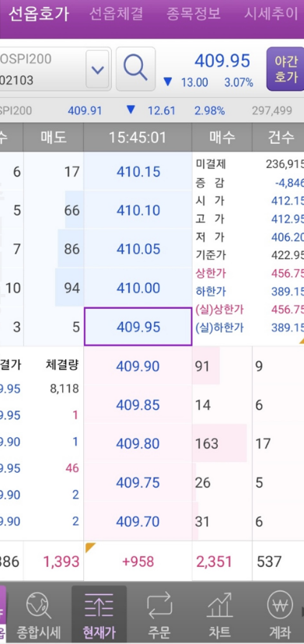
Task: Open 계좌 account screen
Action: point(280,615)
